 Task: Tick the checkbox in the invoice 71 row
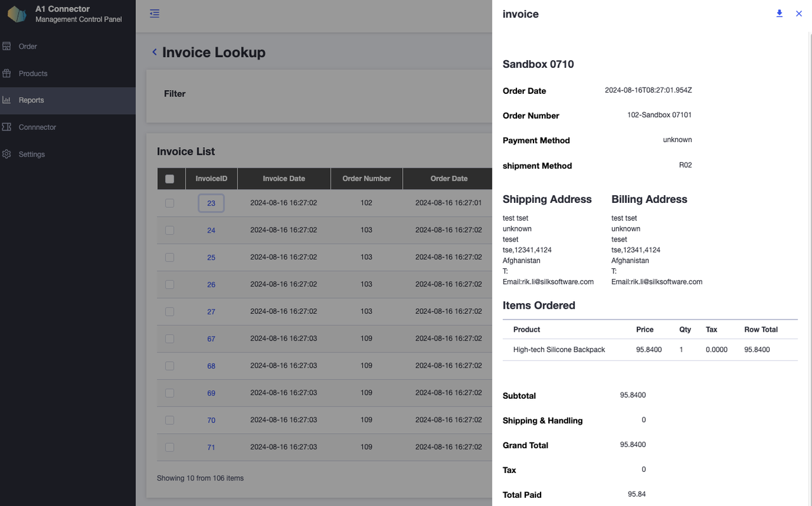pyautogui.click(x=169, y=447)
